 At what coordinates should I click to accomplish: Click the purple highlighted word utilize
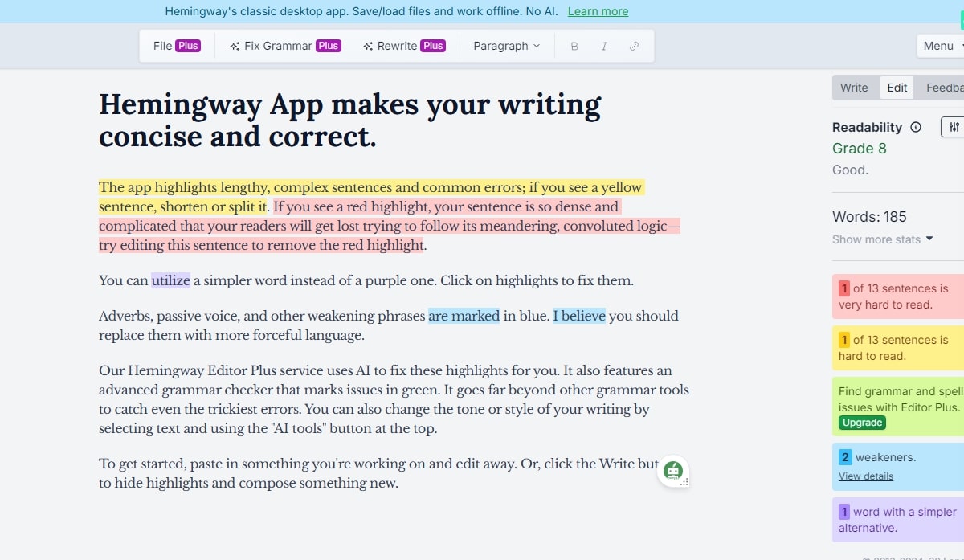click(170, 280)
